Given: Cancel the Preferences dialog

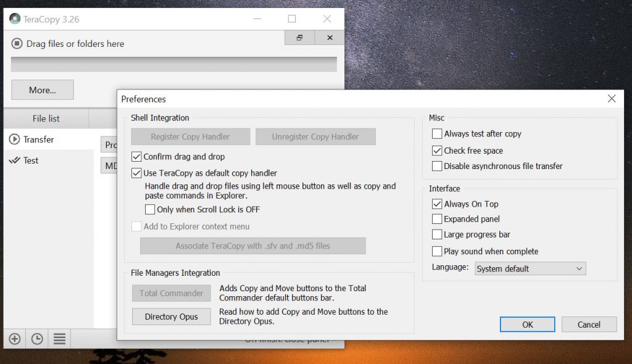Looking at the screenshot, I should (x=589, y=325).
